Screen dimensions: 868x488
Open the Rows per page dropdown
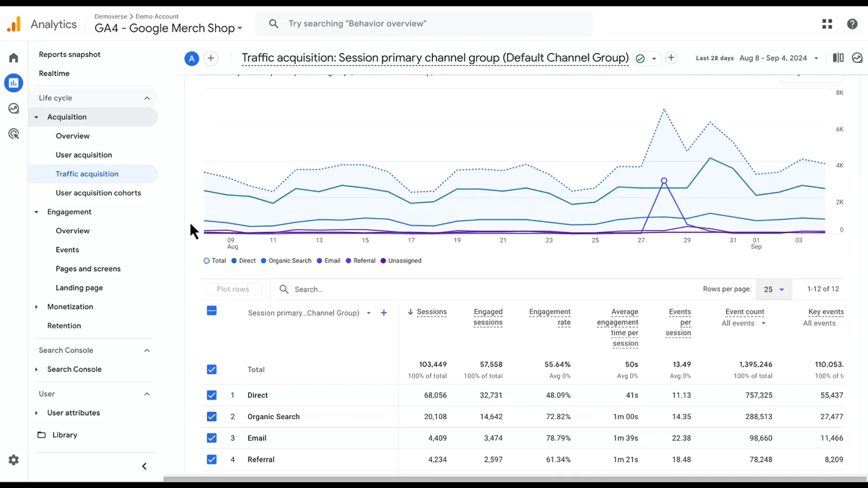point(774,289)
